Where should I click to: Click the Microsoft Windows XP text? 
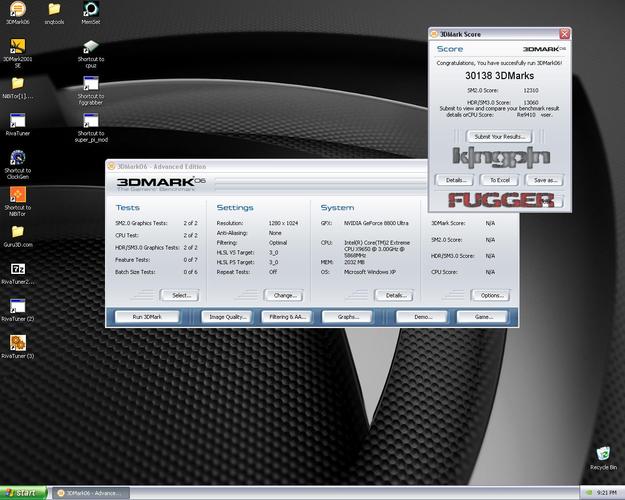coord(369,272)
